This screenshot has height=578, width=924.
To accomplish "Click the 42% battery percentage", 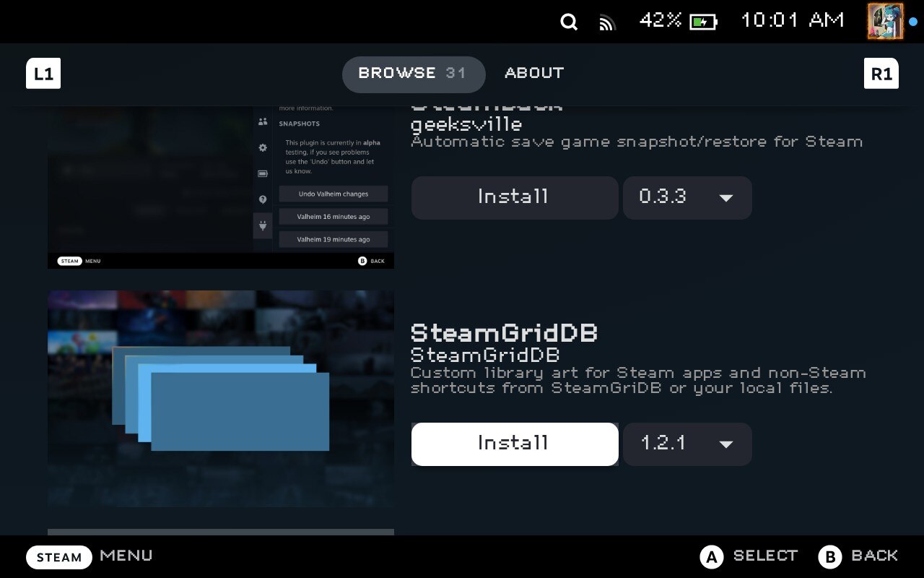I will click(x=661, y=20).
